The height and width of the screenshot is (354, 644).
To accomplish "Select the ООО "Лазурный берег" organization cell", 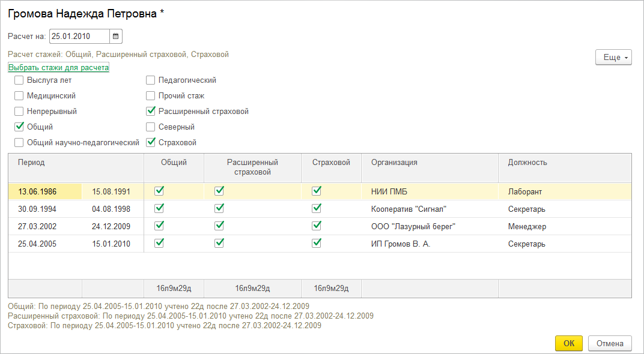I will coord(413,227).
